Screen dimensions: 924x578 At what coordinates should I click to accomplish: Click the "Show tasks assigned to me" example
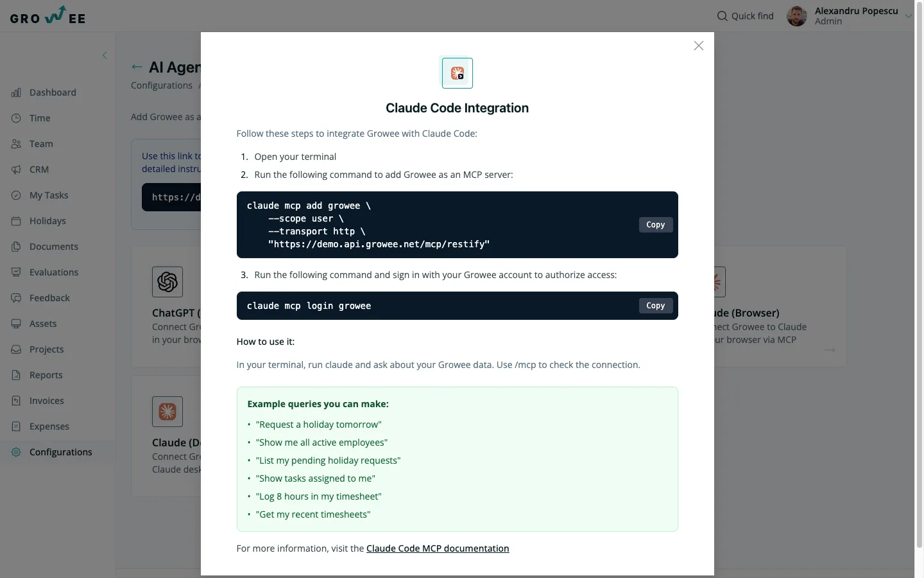point(316,478)
